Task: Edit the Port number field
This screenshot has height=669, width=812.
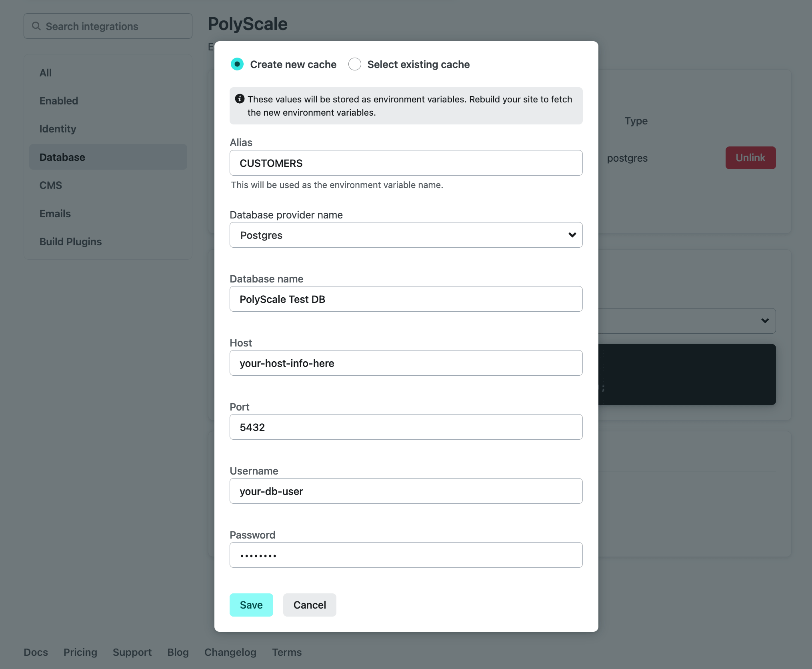Action: pyautogui.click(x=406, y=427)
